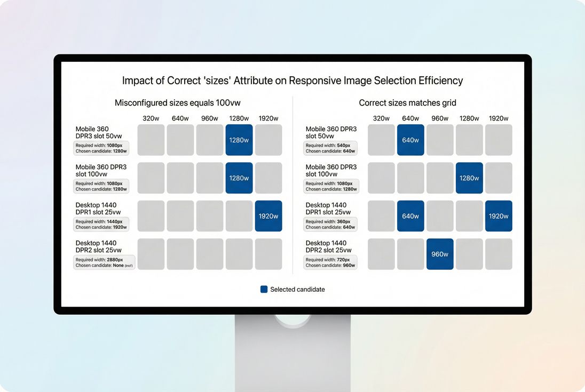Select the 1280w candidate in Mobile 360 slot 50vw misconfigured row

click(x=239, y=140)
